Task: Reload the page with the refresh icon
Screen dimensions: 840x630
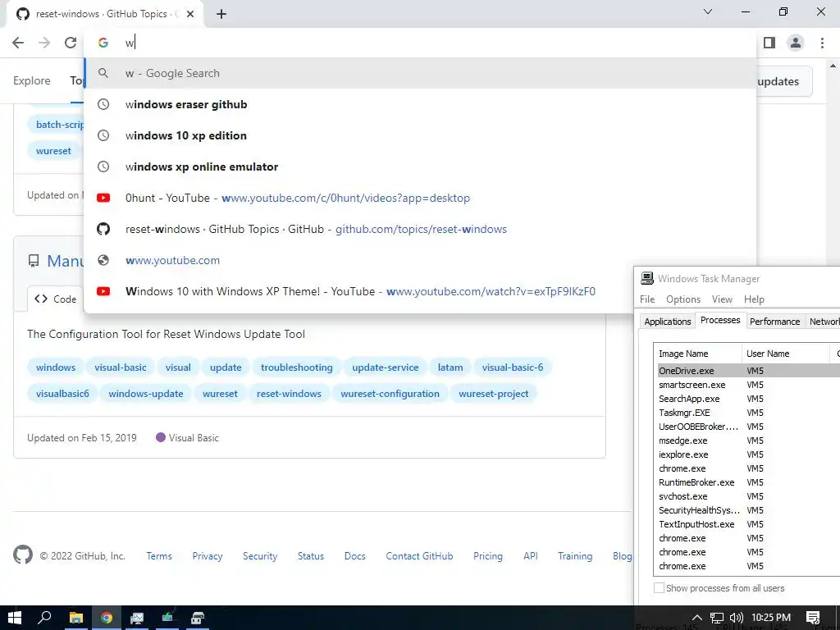Action: point(71,43)
